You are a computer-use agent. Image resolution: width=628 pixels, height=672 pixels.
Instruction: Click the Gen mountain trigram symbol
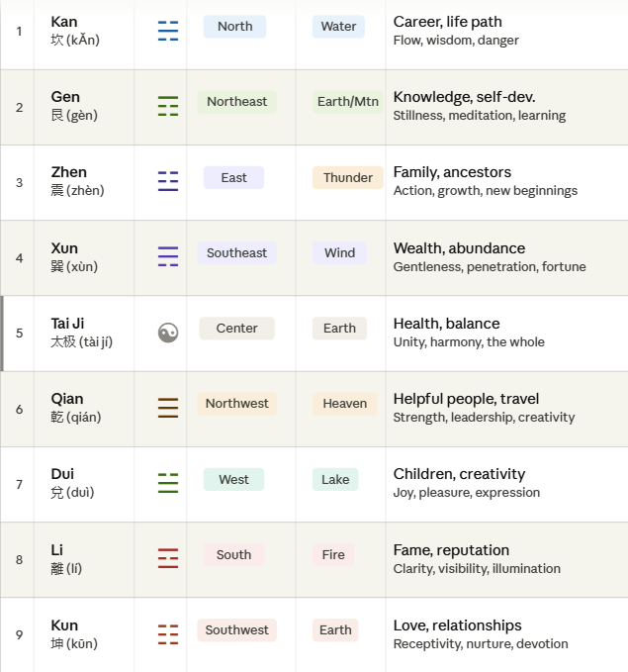(x=168, y=107)
